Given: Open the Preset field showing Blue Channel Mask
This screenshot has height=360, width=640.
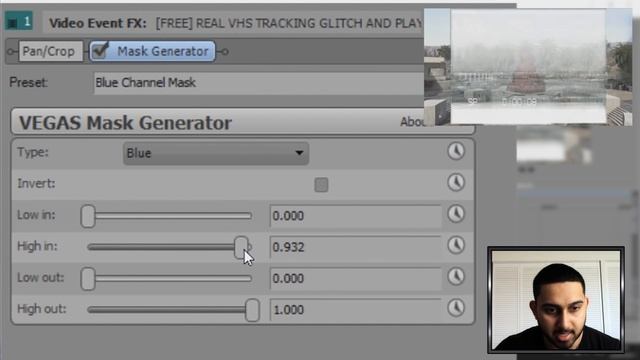Looking at the screenshot, I should click(259, 83).
